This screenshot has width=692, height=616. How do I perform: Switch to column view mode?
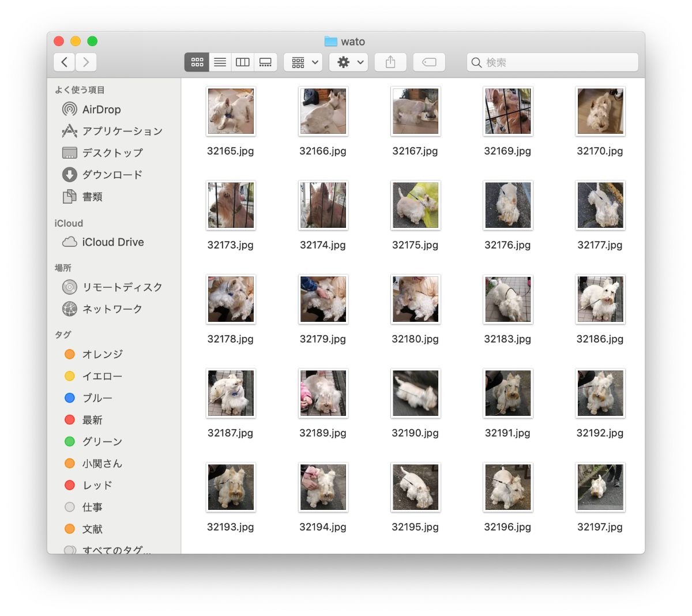point(243,62)
